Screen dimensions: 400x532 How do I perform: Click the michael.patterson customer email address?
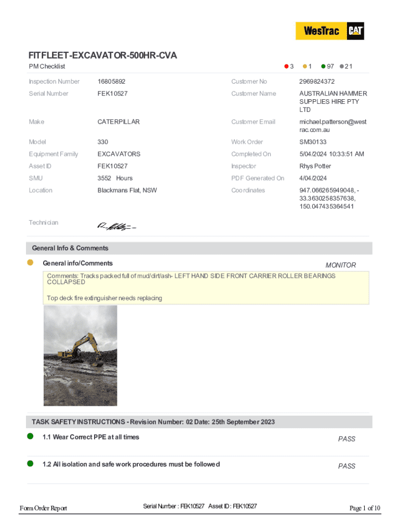point(332,126)
